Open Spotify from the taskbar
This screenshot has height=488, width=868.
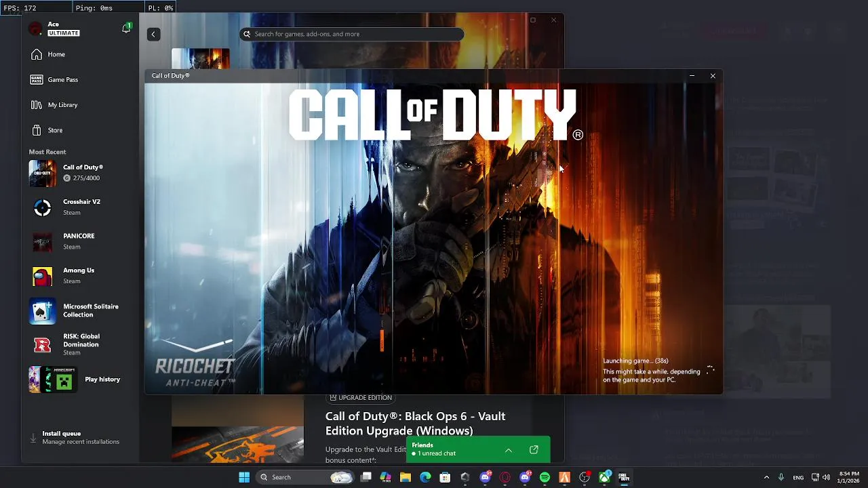coord(545,477)
